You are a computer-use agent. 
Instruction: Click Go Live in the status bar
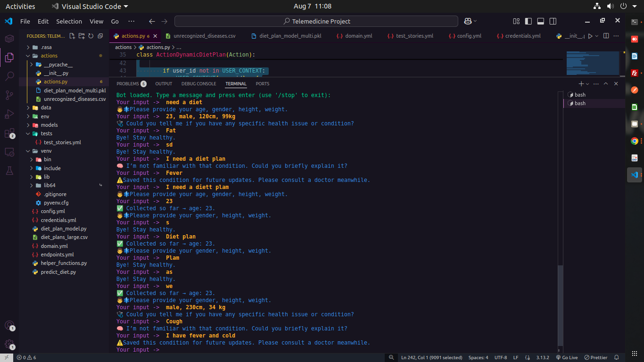tap(567, 357)
